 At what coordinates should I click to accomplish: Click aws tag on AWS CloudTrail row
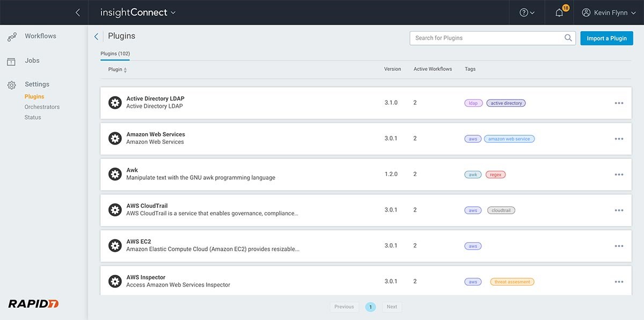pyautogui.click(x=473, y=210)
